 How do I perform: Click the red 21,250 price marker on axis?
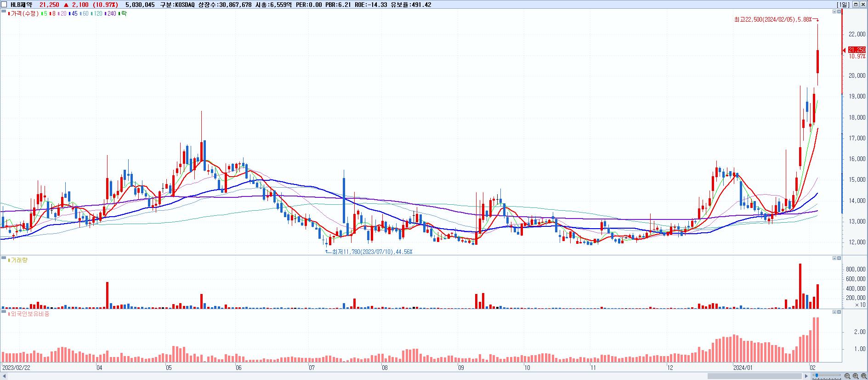[857, 50]
